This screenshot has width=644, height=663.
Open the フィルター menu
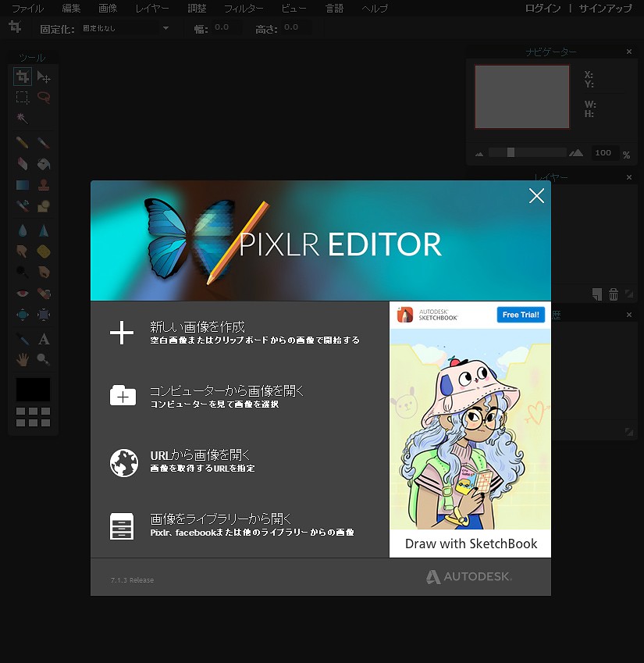[x=244, y=9]
